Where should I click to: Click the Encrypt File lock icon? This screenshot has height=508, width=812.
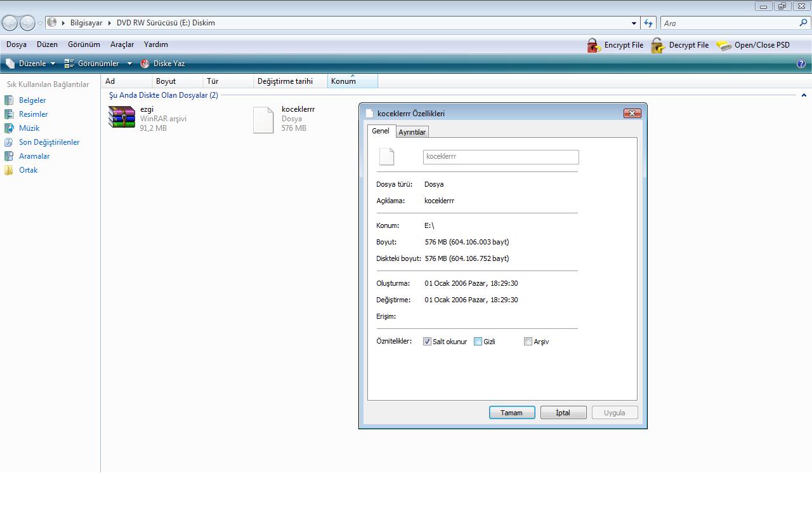click(594, 45)
